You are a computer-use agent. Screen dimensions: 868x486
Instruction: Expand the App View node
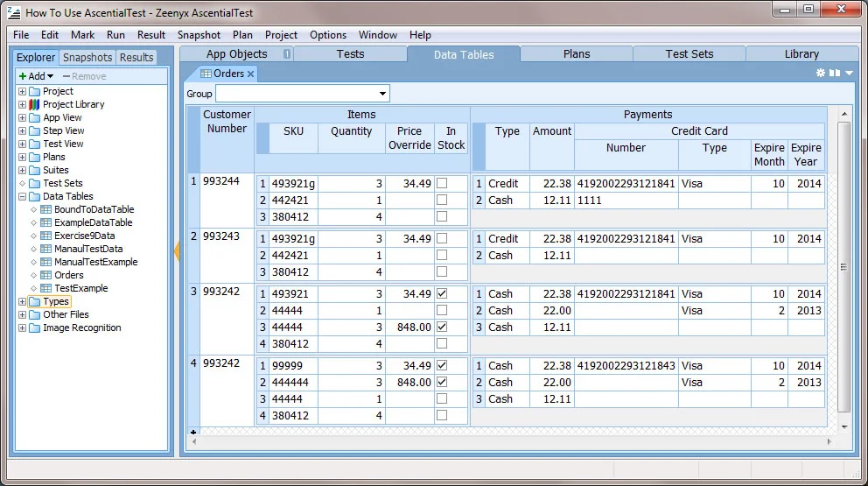click(x=22, y=117)
